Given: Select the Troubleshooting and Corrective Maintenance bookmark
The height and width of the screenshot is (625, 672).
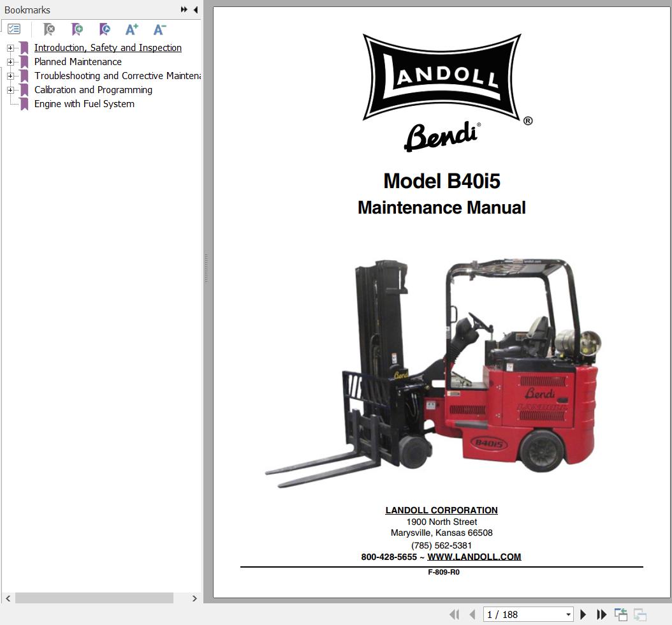Looking at the screenshot, I should click(x=118, y=76).
